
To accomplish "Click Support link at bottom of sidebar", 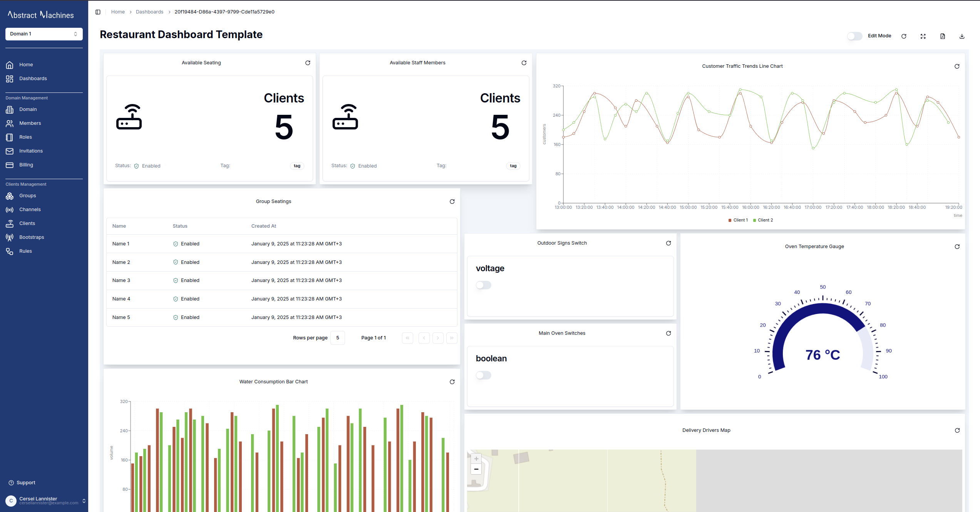I will [x=27, y=482].
